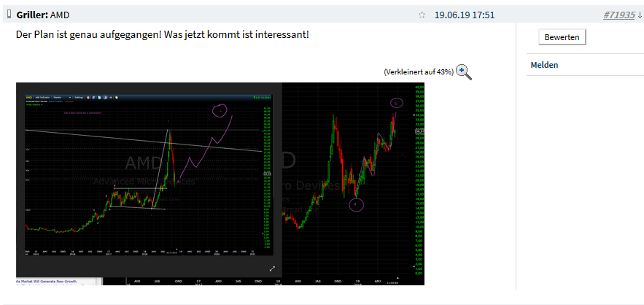Click the Bewerten button
644x305 pixels.
point(562,37)
